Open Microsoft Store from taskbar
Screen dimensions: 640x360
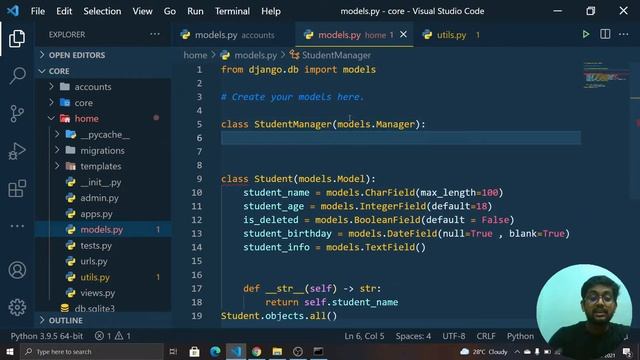pyautogui.click(x=194, y=351)
